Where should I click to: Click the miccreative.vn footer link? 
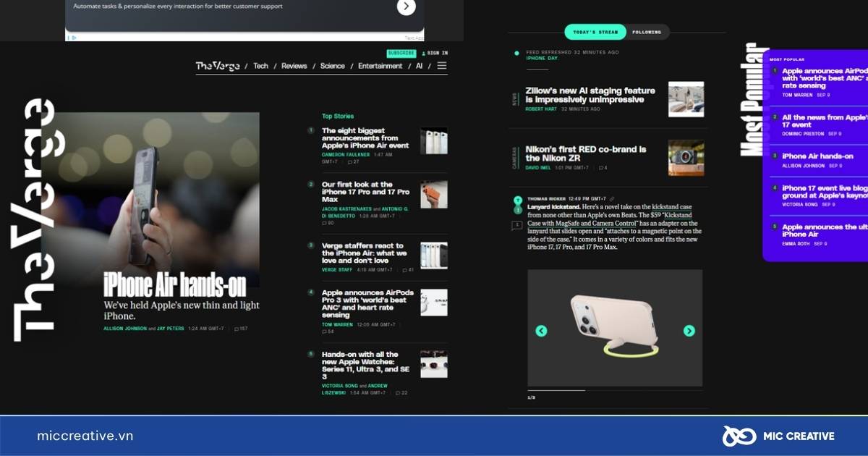pos(85,436)
